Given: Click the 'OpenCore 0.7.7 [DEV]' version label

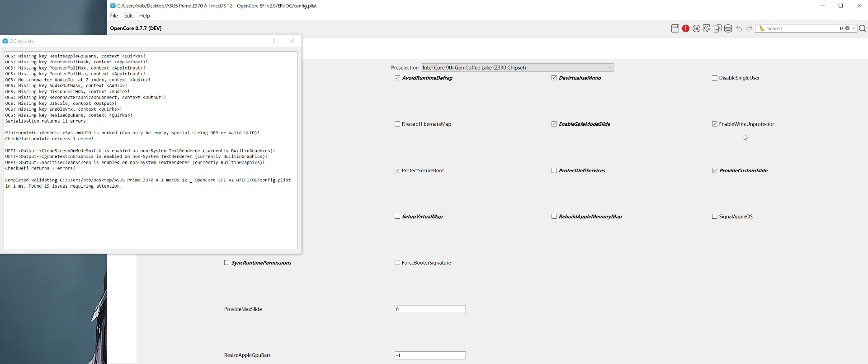Looking at the screenshot, I should pos(136,28).
